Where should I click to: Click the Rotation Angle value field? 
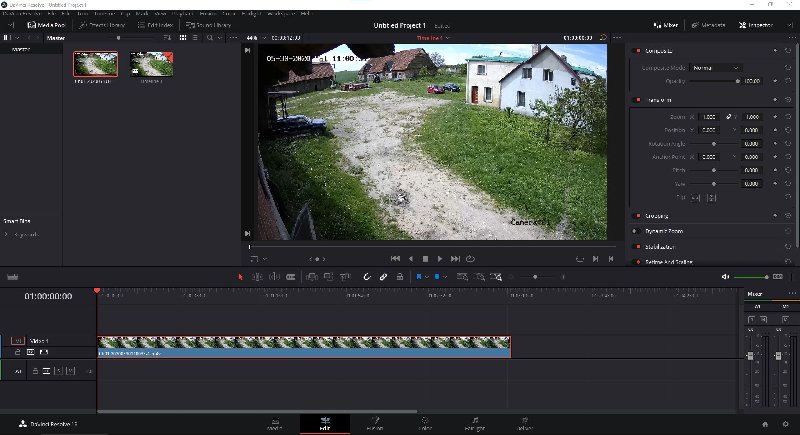tap(751, 144)
